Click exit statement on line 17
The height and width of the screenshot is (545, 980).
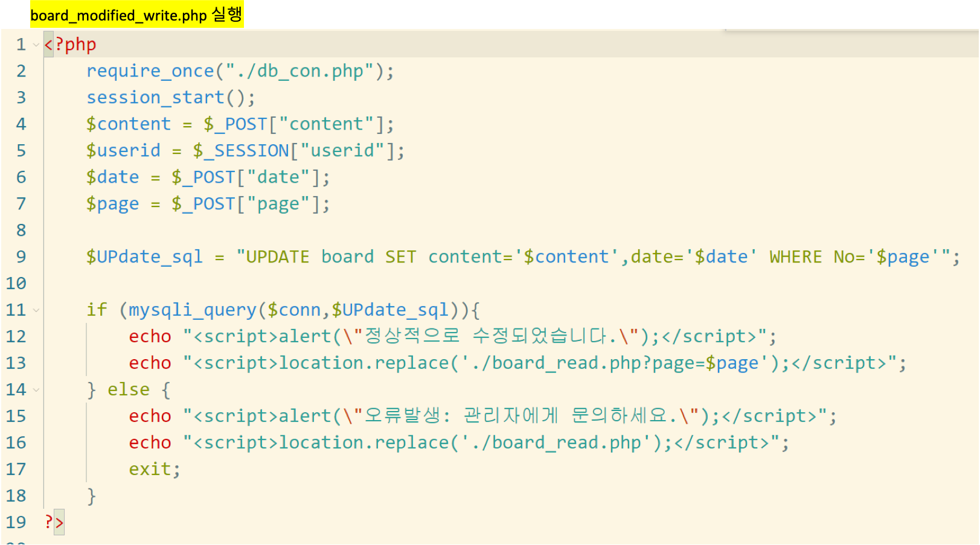click(x=150, y=470)
